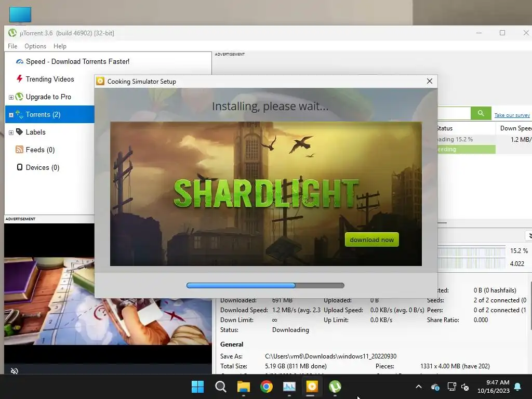This screenshot has width=532, height=399.
Task: Open Google Chrome from the taskbar
Action: click(x=267, y=387)
